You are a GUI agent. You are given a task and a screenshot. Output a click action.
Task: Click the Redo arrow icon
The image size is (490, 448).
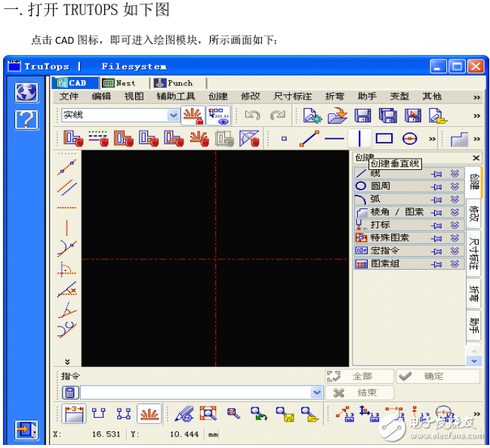click(278, 116)
